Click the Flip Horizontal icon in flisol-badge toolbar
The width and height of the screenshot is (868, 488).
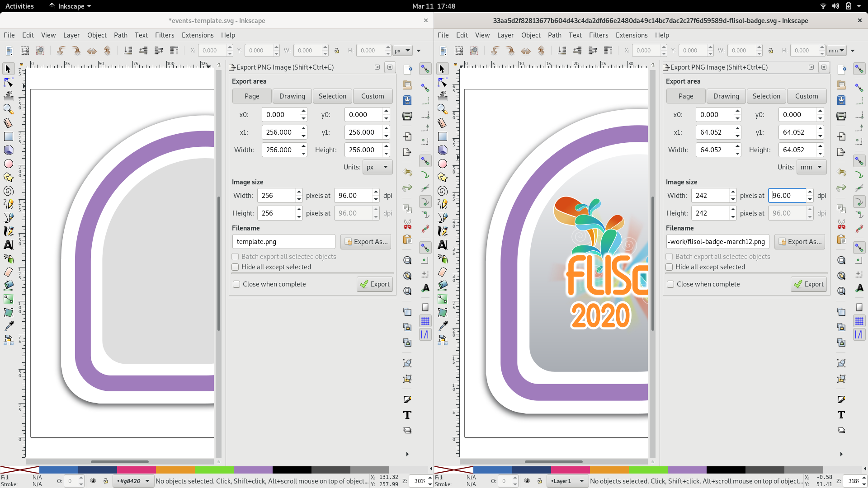tap(526, 51)
